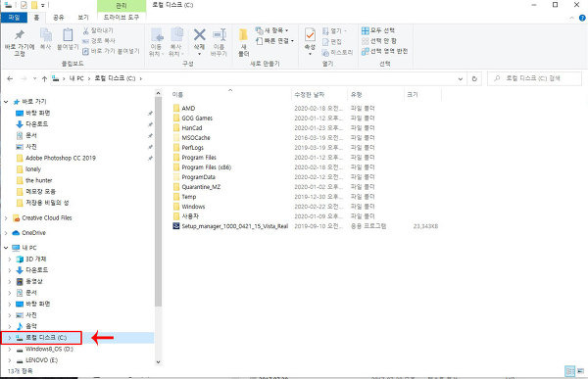Click the Properties (속성) checkmark icon
The height and width of the screenshot is (379, 588).
pos(310,35)
